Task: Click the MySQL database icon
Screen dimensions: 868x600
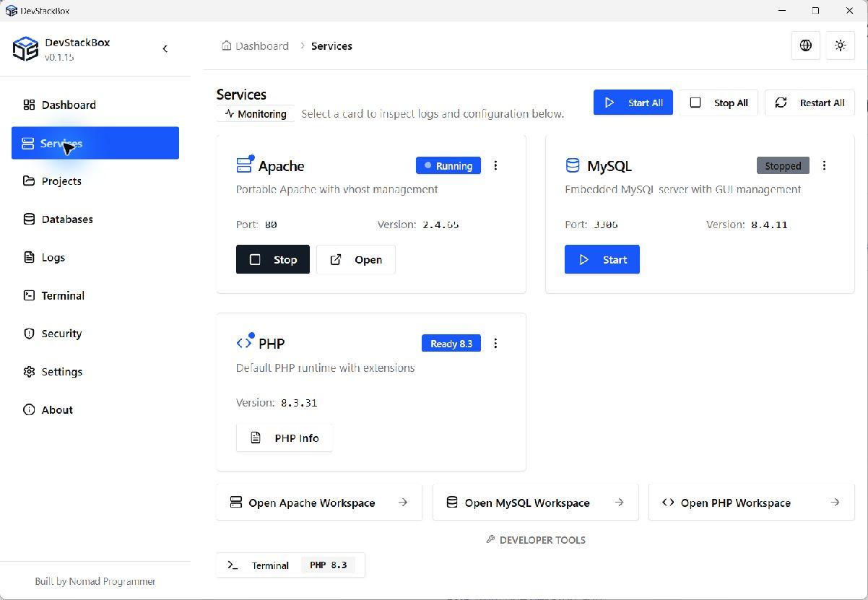Action: click(573, 165)
